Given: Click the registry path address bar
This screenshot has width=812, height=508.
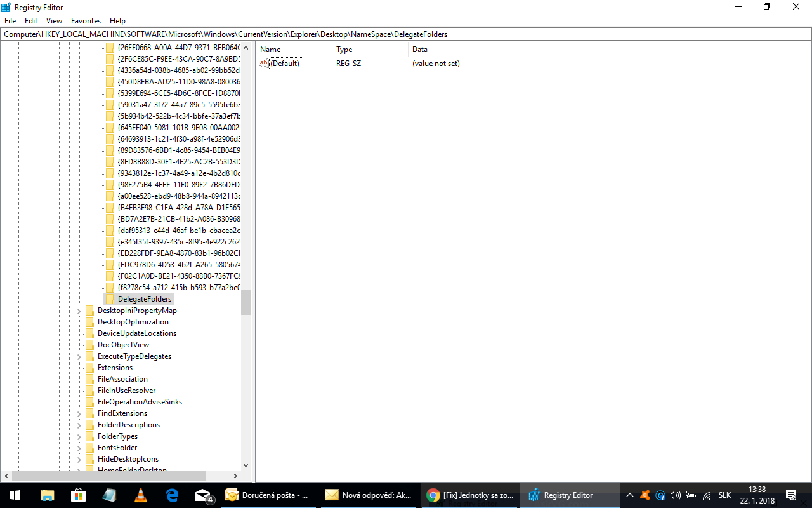Looking at the screenshot, I should (406, 34).
